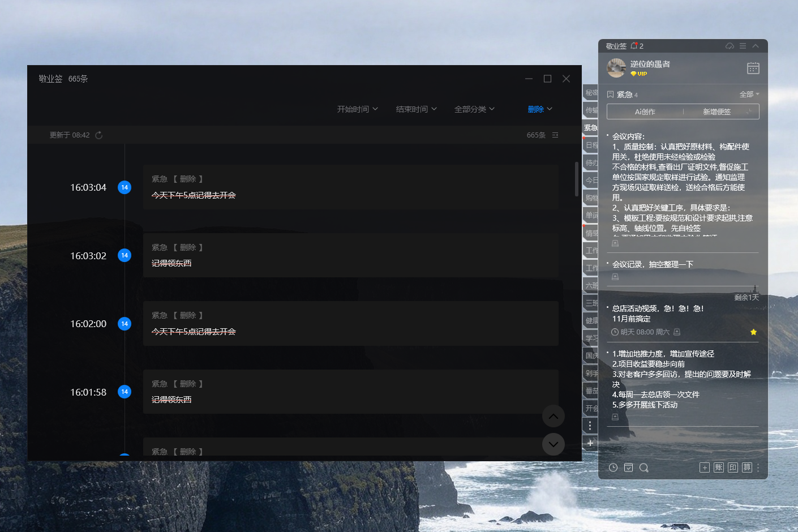Click the 16:02:00 timeline marker circle
Image resolution: width=798 pixels, height=532 pixels.
pyautogui.click(x=125, y=324)
